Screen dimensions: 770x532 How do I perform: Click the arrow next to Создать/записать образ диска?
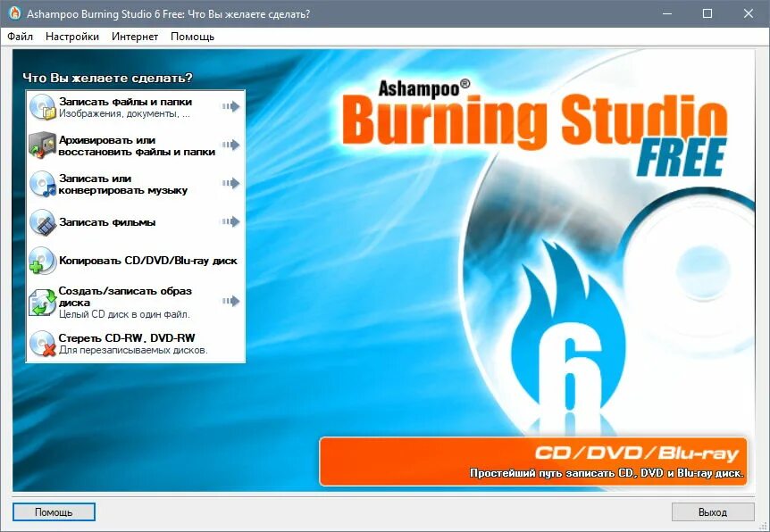(234, 301)
